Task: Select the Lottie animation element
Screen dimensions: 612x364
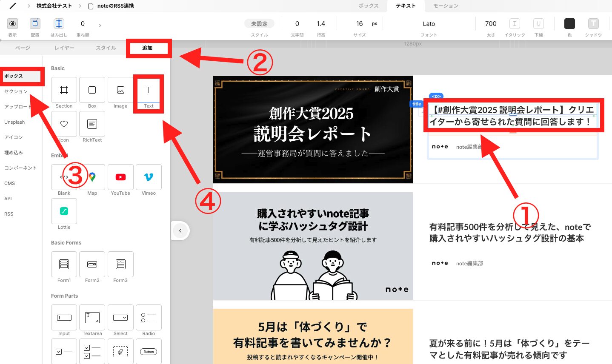Action: coord(64,211)
